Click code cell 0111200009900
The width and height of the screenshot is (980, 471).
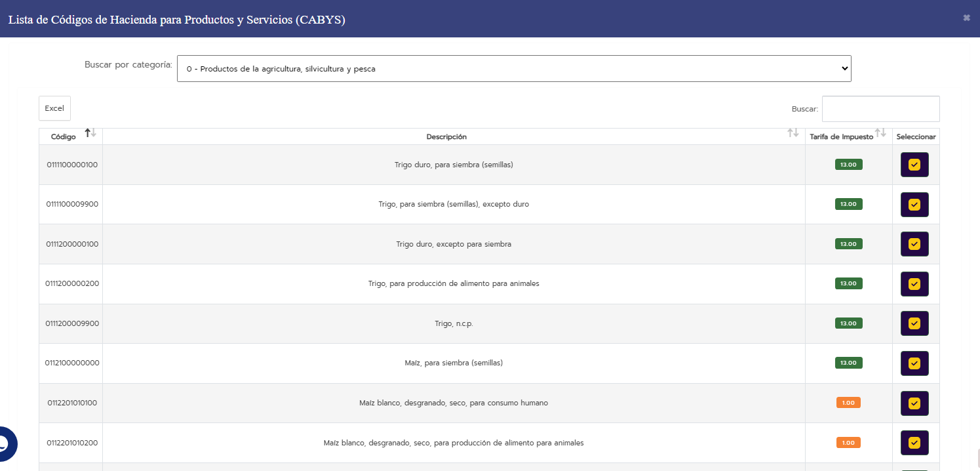pos(72,323)
